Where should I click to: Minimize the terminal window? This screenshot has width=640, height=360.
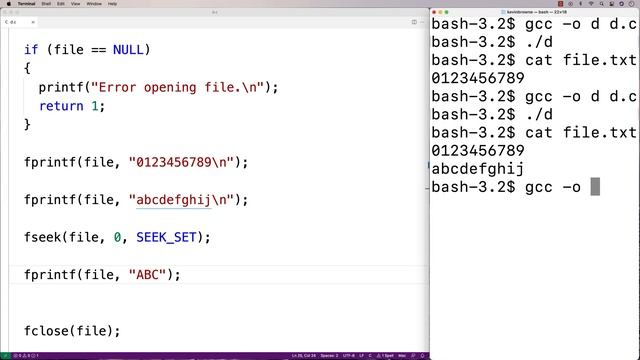coord(440,12)
